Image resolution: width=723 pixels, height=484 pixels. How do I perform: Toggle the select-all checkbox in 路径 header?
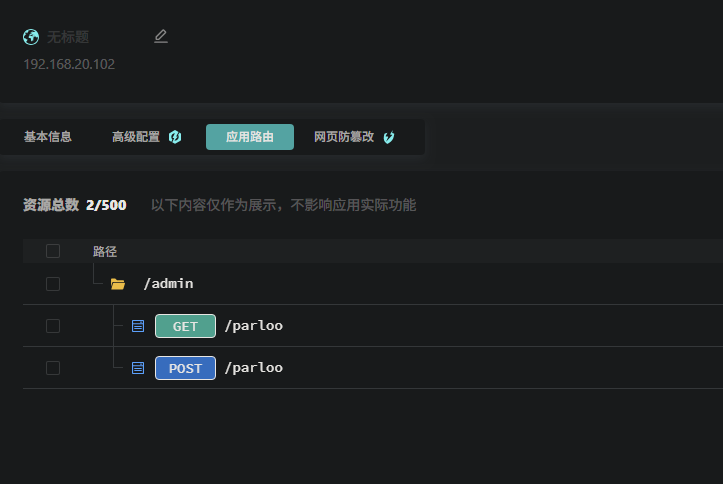click(53, 251)
